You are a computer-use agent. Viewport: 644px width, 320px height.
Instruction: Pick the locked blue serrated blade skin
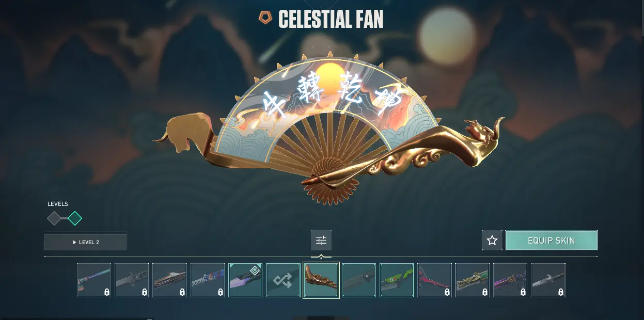coord(208,280)
